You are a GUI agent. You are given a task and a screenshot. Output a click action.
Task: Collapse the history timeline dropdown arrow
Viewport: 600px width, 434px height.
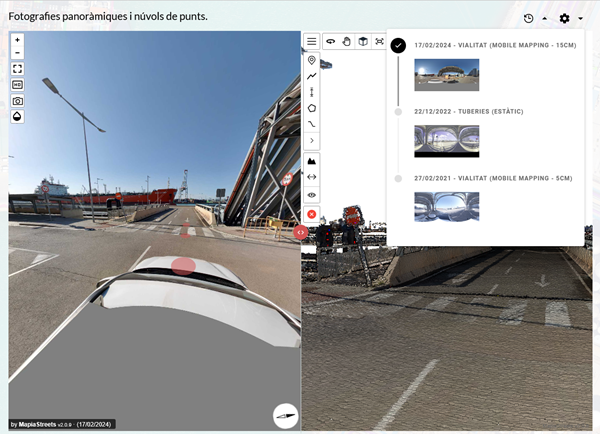point(544,19)
